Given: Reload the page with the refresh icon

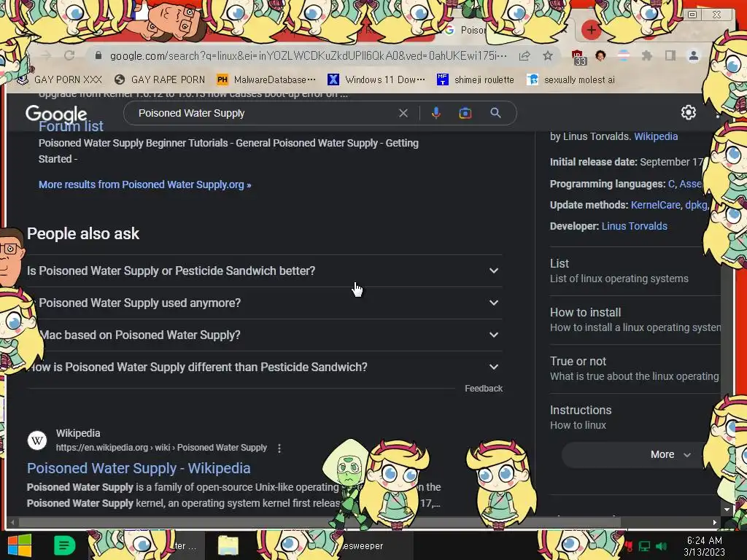Looking at the screenshot, I should point(69,55).
